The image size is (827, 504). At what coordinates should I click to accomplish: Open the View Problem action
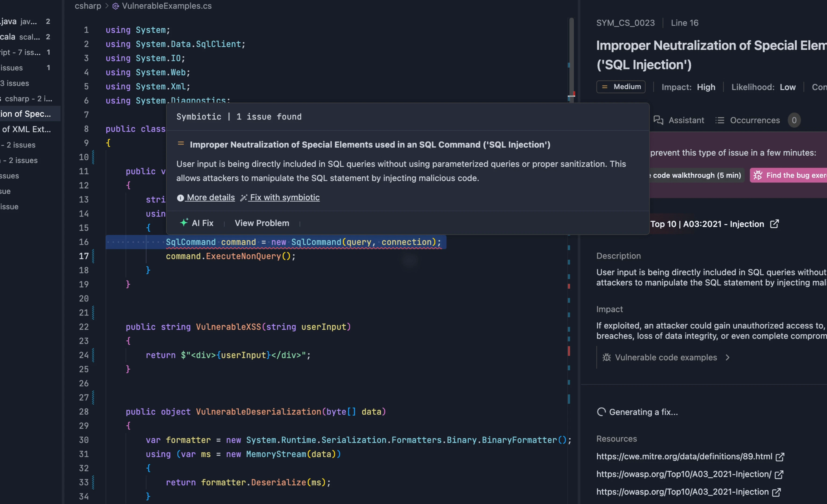[x=262, y=223]
